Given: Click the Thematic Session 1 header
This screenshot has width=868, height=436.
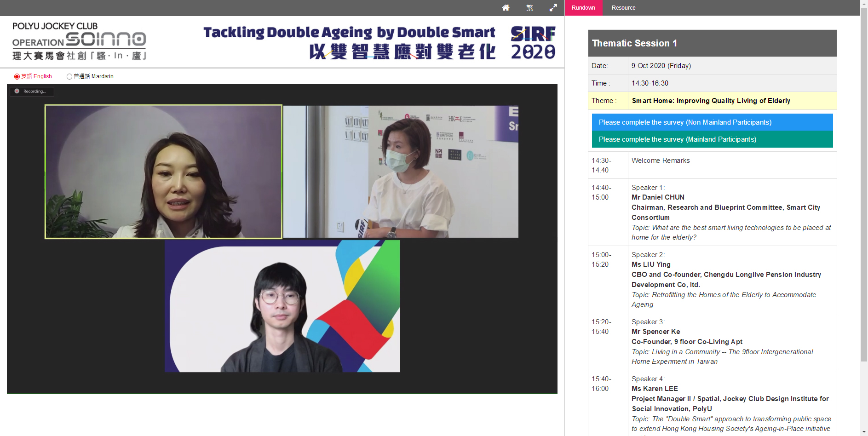Looking at the screenshot, I should click(712, 43).
